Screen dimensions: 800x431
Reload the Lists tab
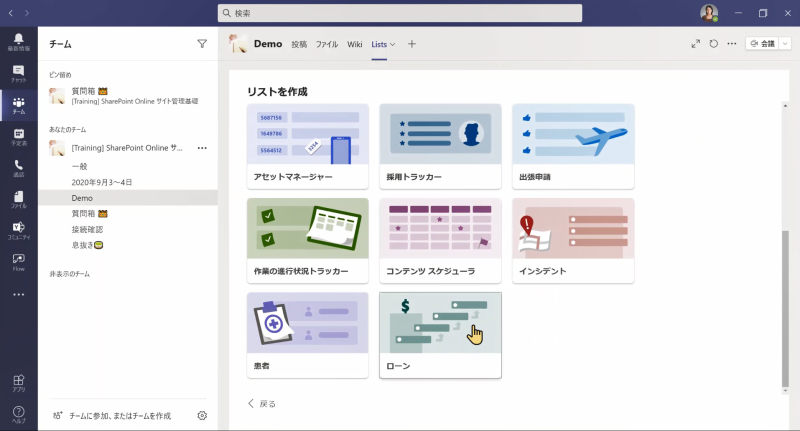713,44
